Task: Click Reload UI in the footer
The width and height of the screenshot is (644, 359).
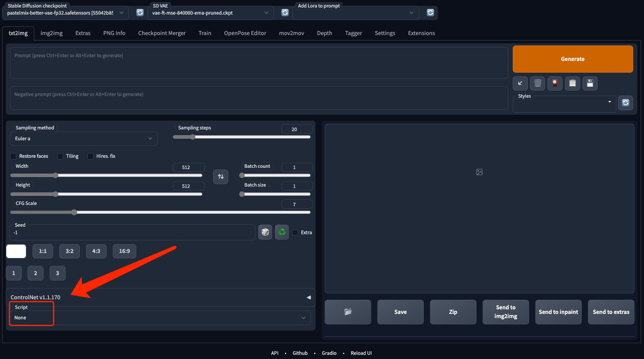Action: (x=361, y=353)
